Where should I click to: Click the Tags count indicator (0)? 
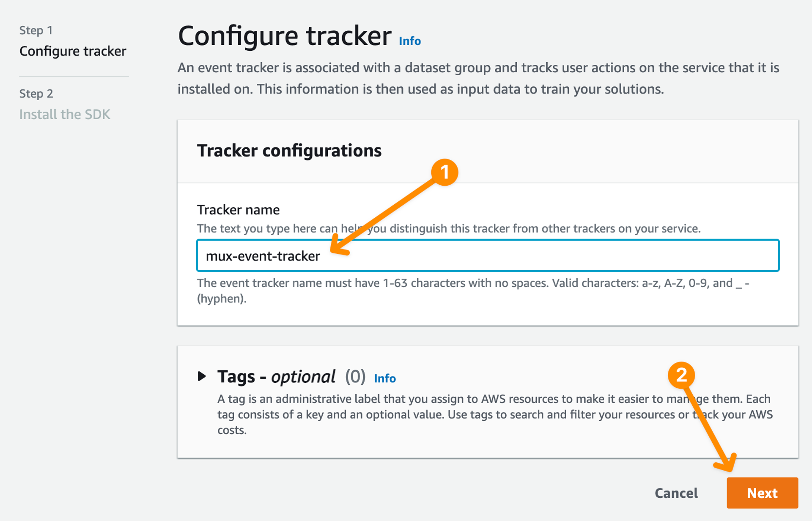pos(355,377)
